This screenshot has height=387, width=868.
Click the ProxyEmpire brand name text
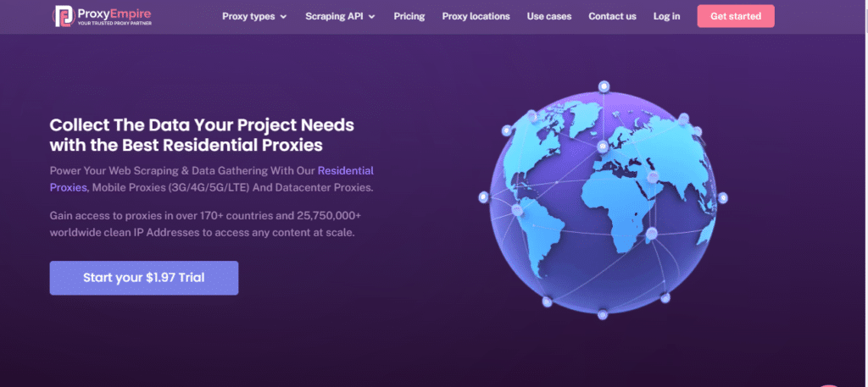coord(114,12)
